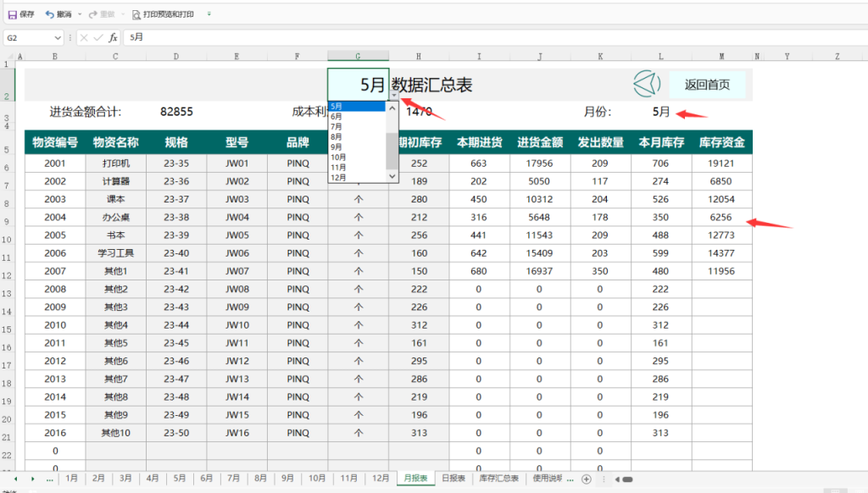Click 进货金额 value 17956
Screen dimensions: 868x493
(x=539, y=163)
